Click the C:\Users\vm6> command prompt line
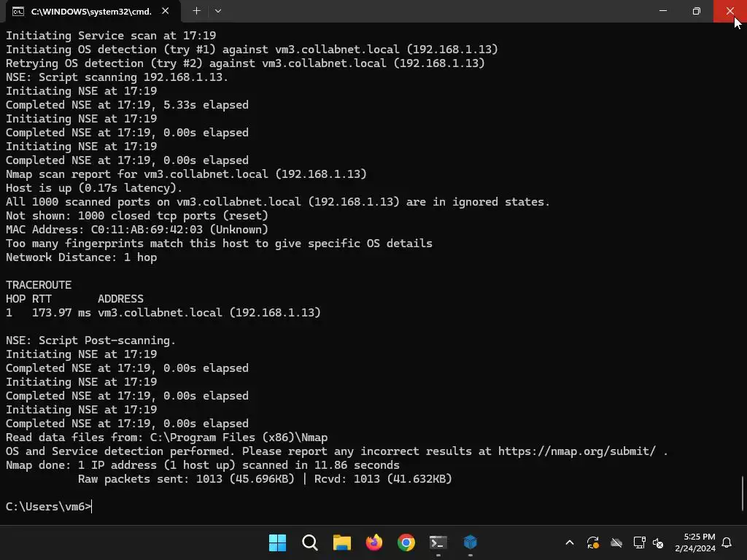This screenshot has width=747, height=560. point(48,506)
